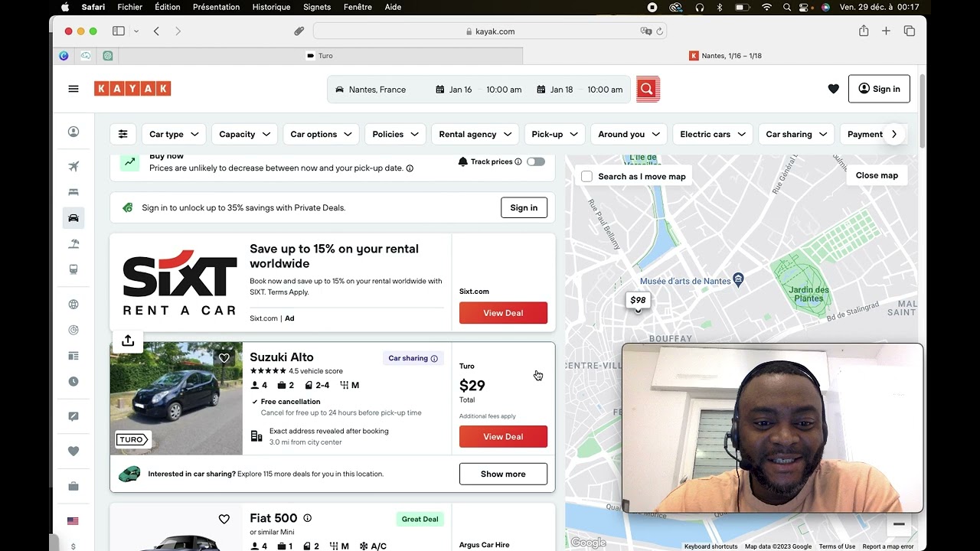Screen dimensions: 980x551
Task: Click the briefcase icon in sidebar
Action: coord(73,487)
